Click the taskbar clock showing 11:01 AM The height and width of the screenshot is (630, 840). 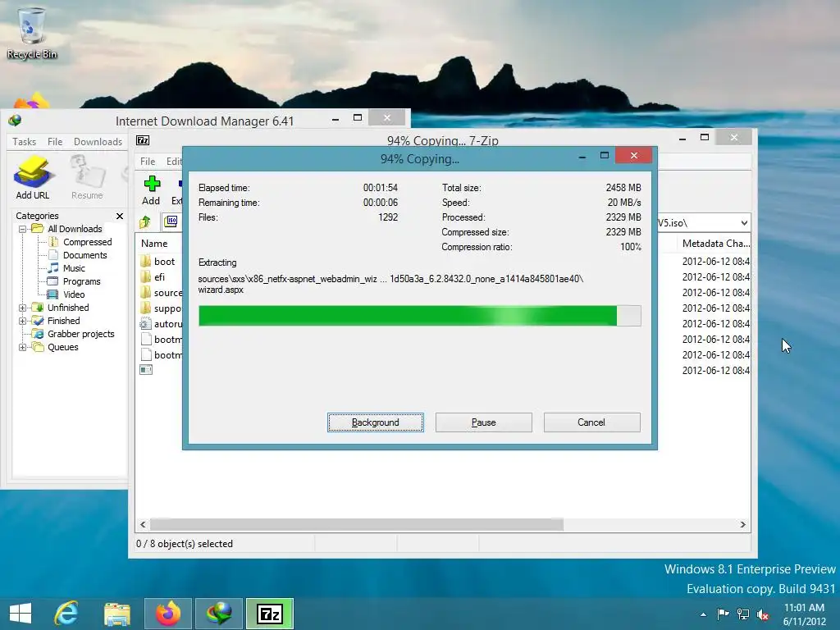coord(804,614)
